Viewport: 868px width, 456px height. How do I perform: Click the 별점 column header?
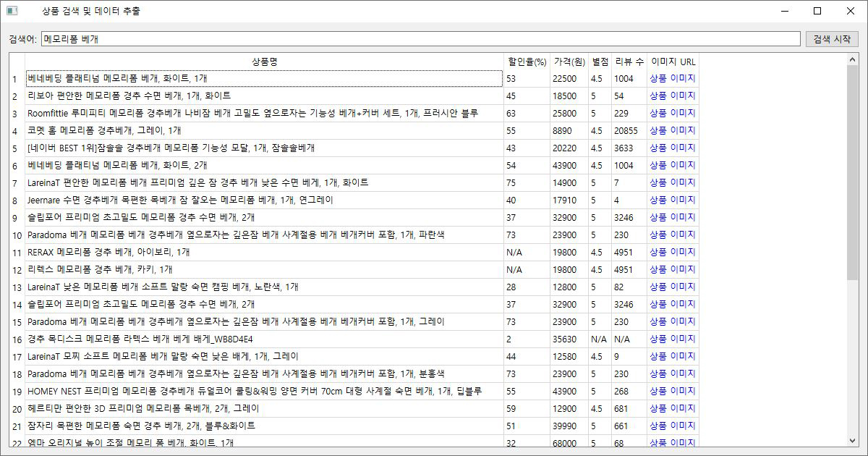(600, 62)
